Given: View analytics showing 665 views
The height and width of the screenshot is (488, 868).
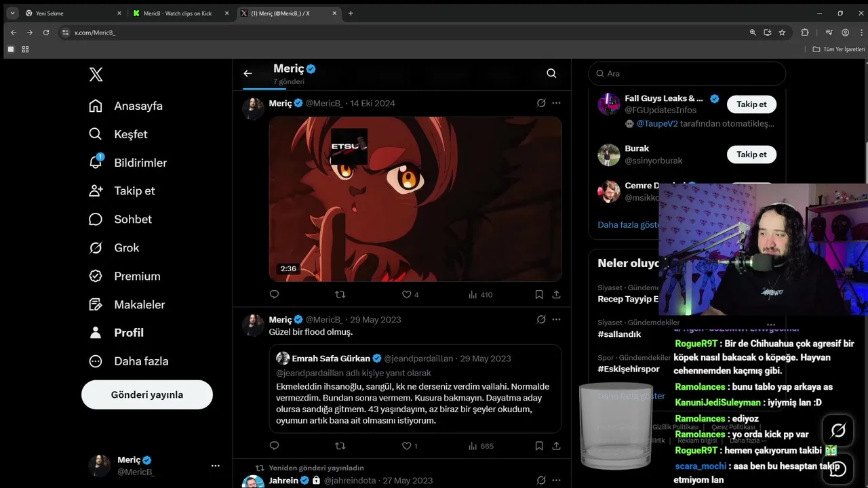Looking at the screenshot, I should point(481,446).
